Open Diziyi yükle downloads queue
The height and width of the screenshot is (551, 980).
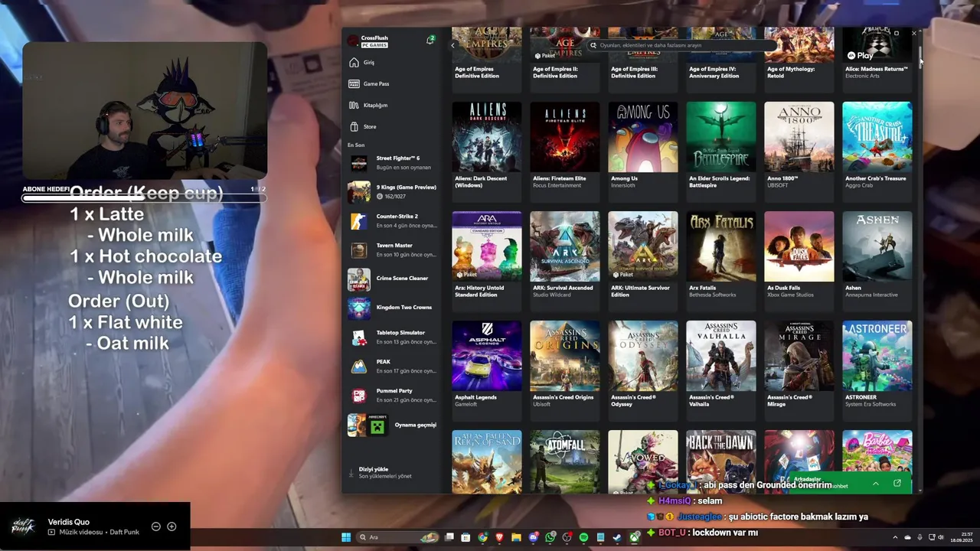pos(393,472)
